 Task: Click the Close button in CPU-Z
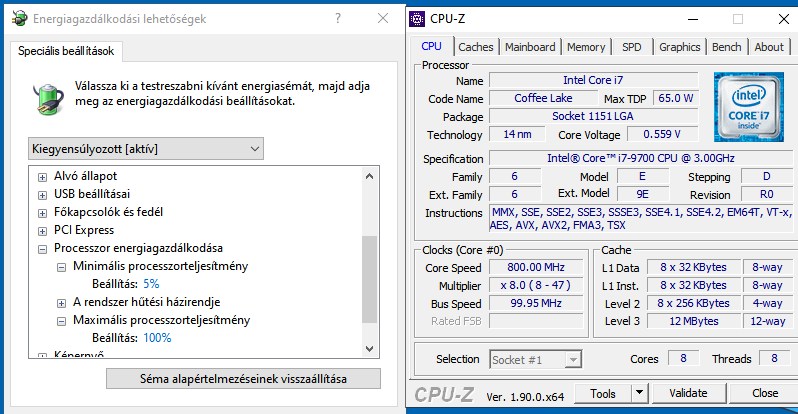tap(764, 393)
